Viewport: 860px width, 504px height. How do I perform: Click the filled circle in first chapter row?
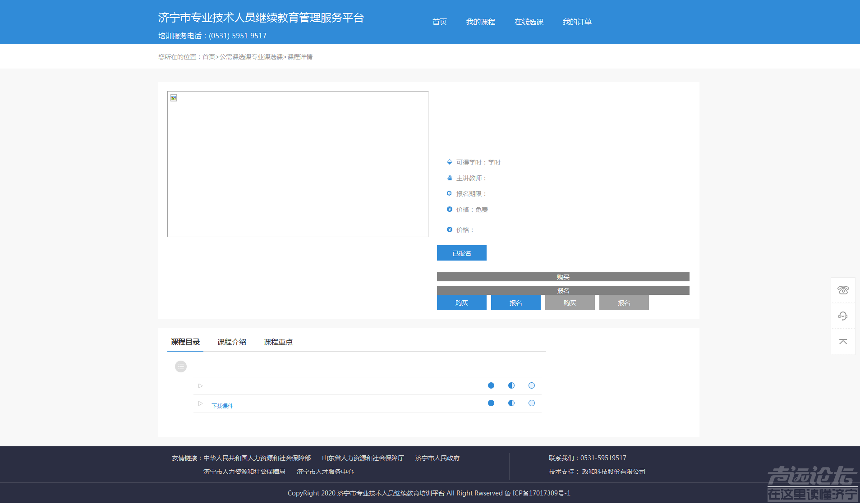(x=491, y=385)
